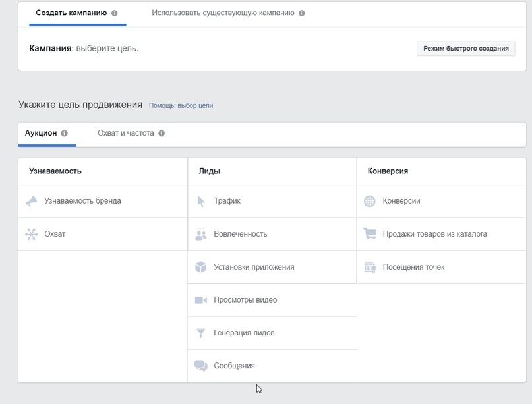Open the Помощь: выбор цели link

181,106
